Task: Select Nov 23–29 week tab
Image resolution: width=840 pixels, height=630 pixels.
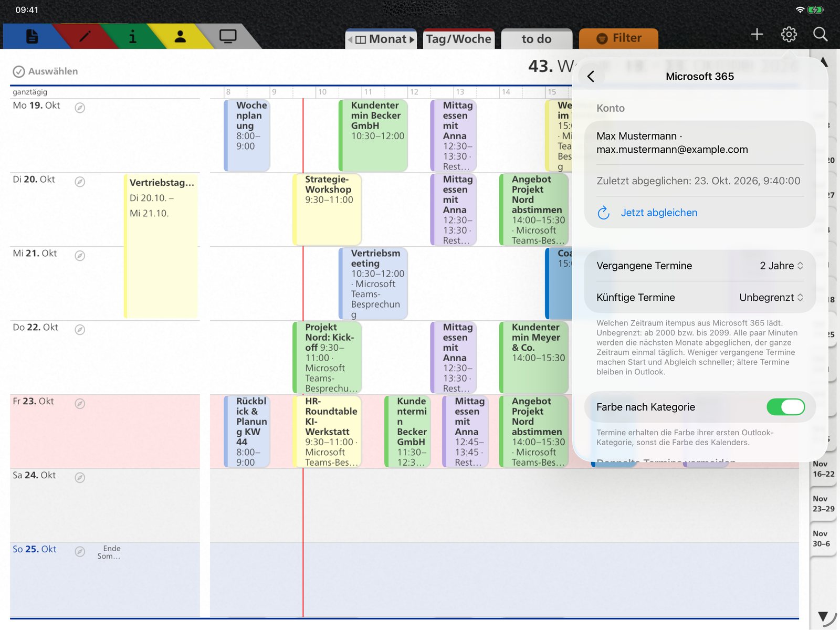Action: 823,504
